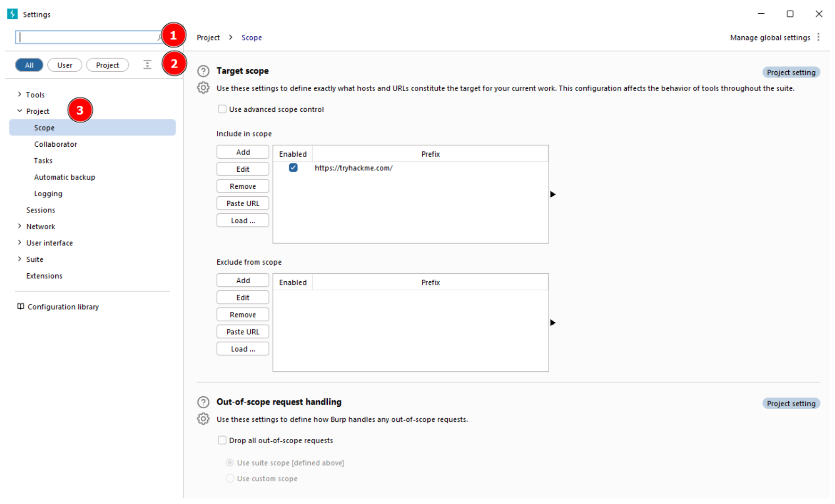Click the expand/collapse all sections icon

click(147, 65)
